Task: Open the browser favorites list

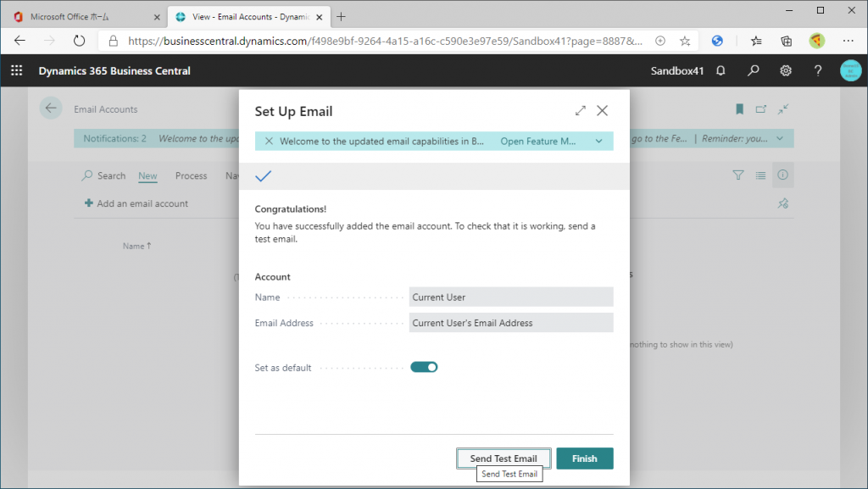Action: [x=756, y=41]
